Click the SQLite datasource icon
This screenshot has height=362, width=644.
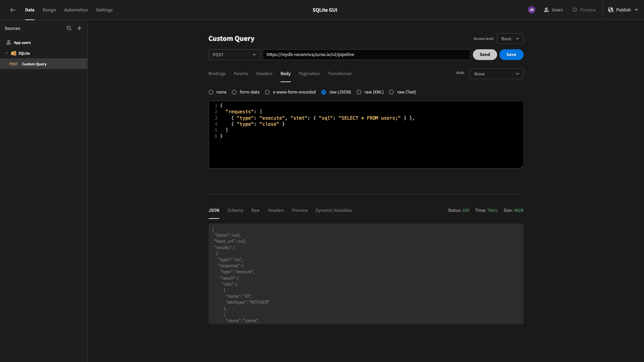tap(14, 53)
